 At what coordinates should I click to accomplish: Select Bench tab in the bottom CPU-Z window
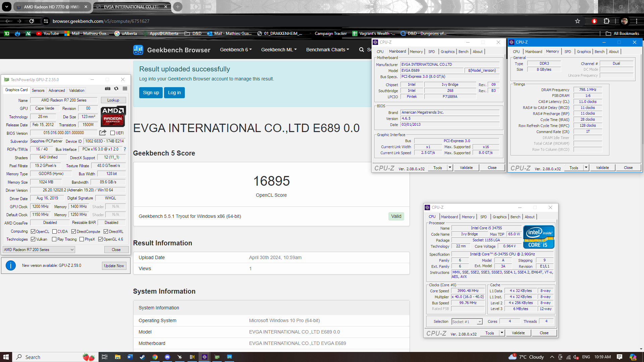coord(515,217)
